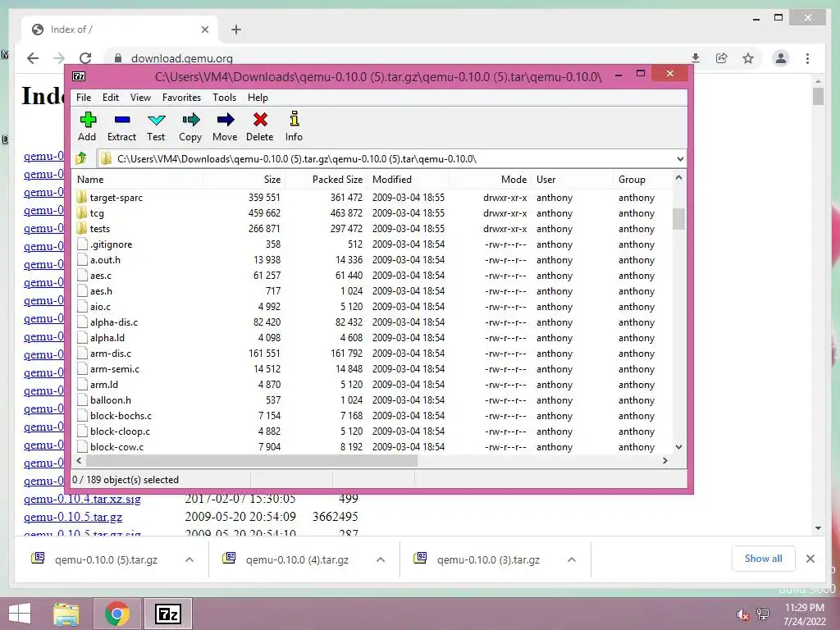Bookmark this page with the star icon
840x630 pixels.
click(748, 58)
